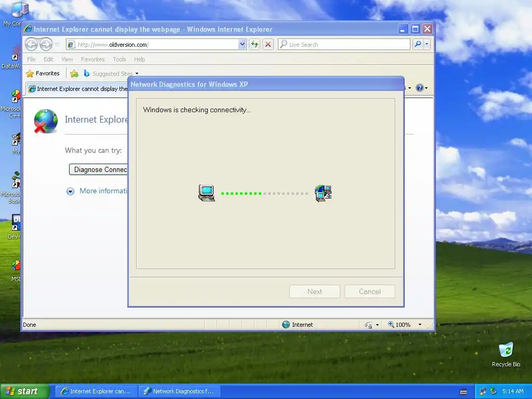The image size is (532, 399).
Task: Open the Favorites center star button
Action: point(43,73)
